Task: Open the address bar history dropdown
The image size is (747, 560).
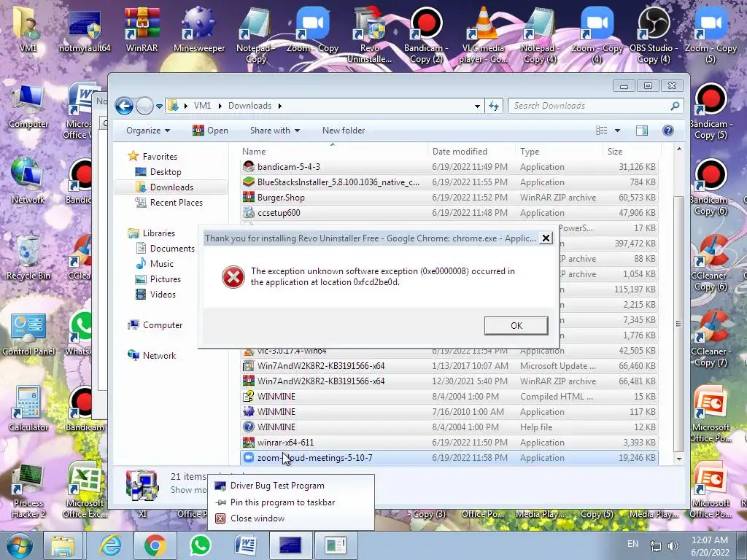Action: tap(477, 106)
